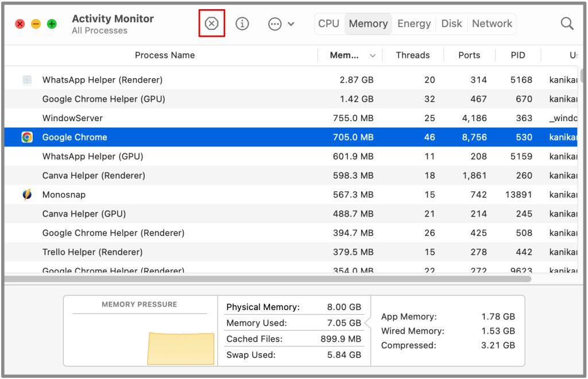Sort by the Ports column header
This screenshot has width=588, height=379.
(469, 55)
